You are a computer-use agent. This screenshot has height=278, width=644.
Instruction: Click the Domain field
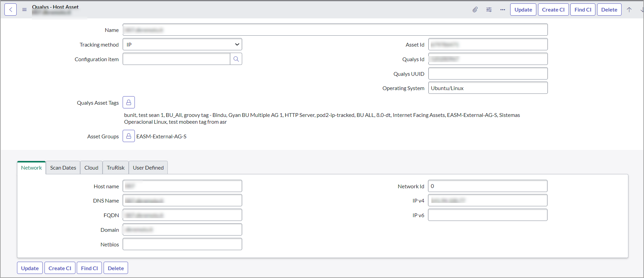tap(182, 229)
